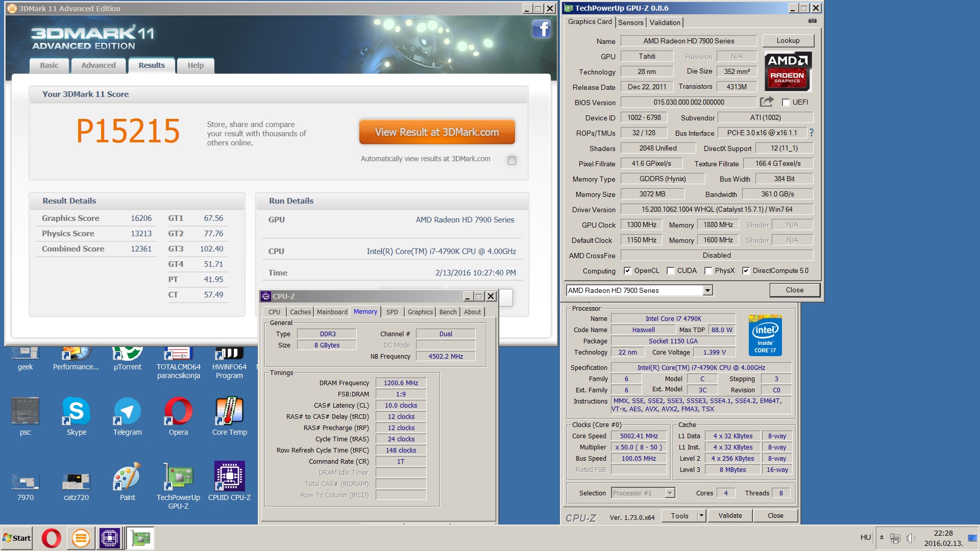The image size is (980, 551).
Task: Open the Core Temp desktop icon
Action: [x=230, y=417]
